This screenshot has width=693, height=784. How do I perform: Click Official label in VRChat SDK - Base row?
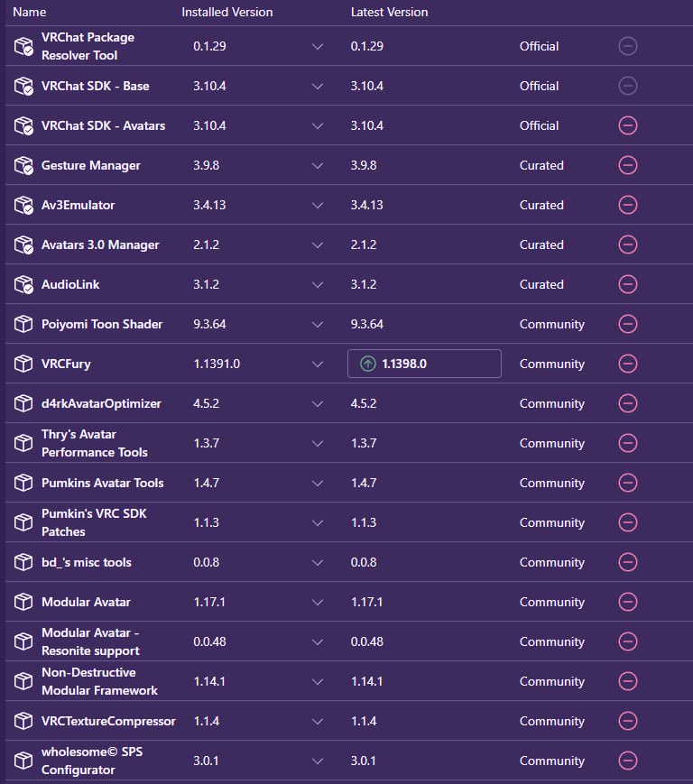pyautogui.click(x=539, y=86)
